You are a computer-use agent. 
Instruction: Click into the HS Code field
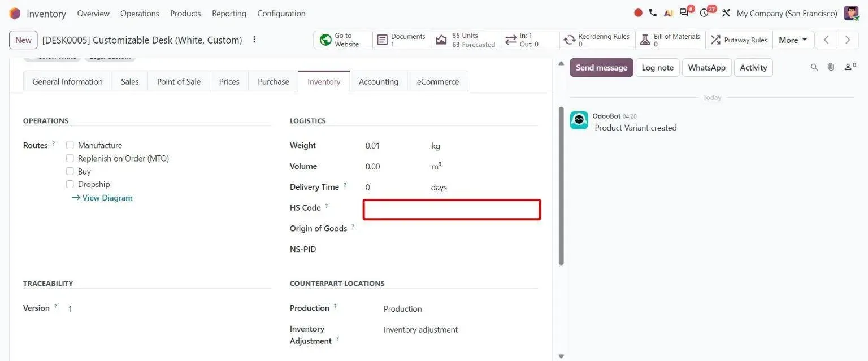(x=452, y=210)
